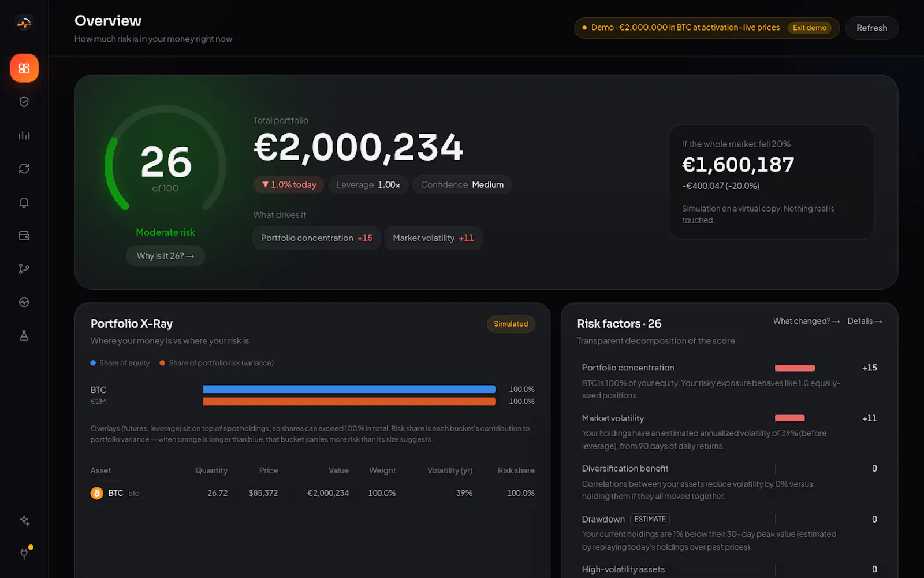The height and width of the screenshot is (578, 924).
Task: Click the BTC asset name in table
Action: [x=115, y=493]
